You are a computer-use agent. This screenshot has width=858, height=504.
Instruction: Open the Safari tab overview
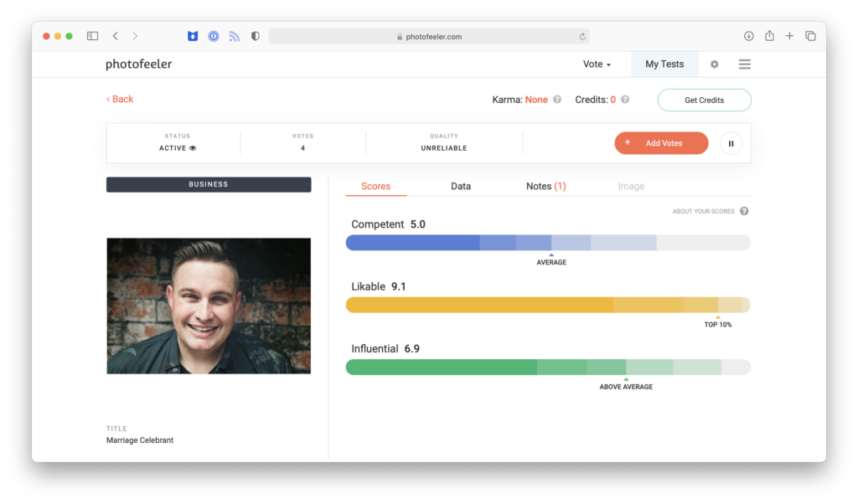click(x=810, y=36)
